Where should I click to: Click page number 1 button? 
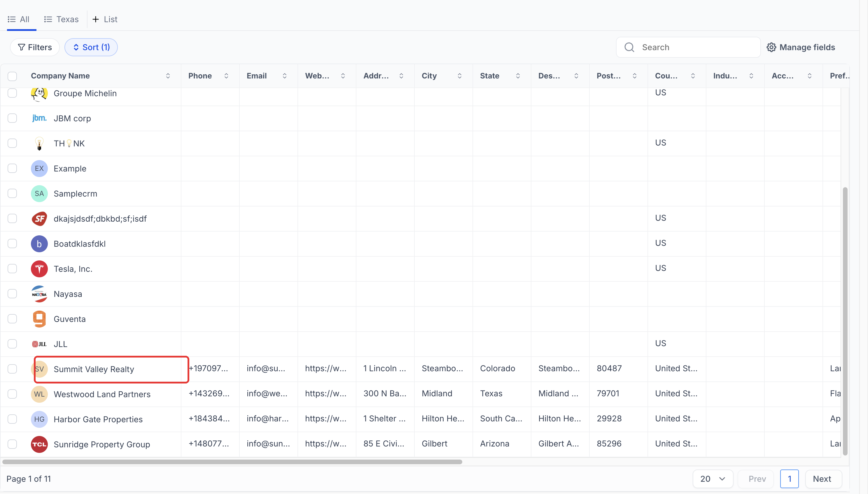click(790, 479)
